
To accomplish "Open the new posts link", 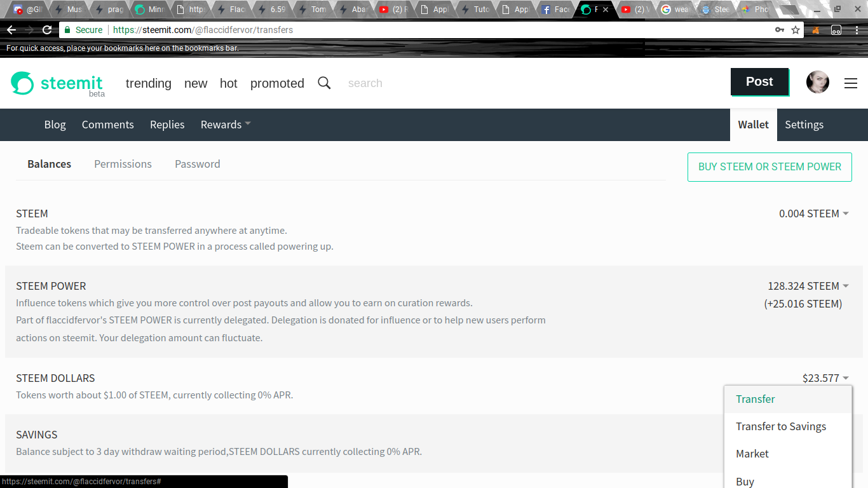I will point(196,83).
